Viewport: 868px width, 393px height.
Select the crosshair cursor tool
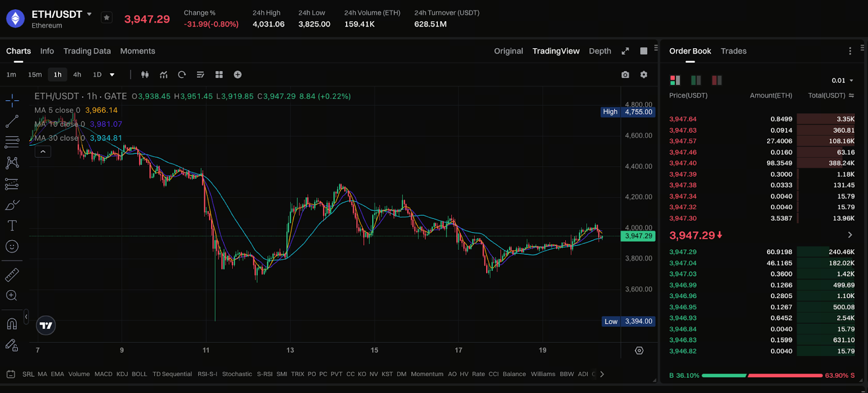tap(12, 100)
